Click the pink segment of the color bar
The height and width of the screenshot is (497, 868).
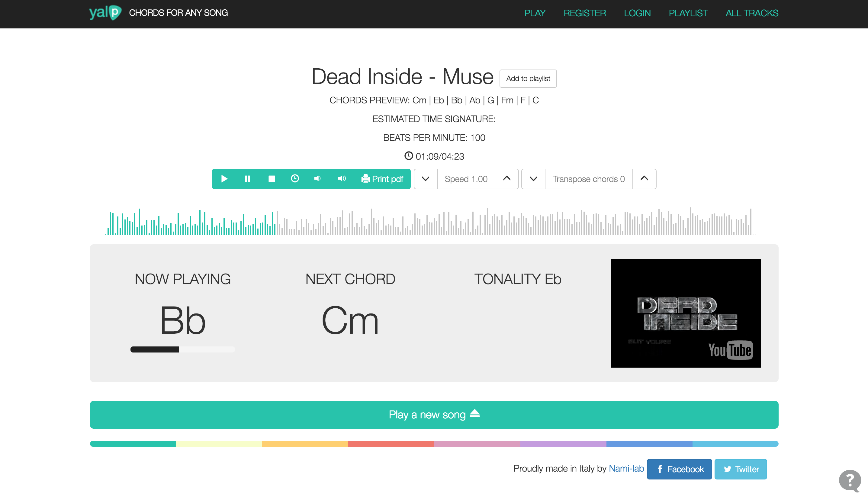(477, 444)
